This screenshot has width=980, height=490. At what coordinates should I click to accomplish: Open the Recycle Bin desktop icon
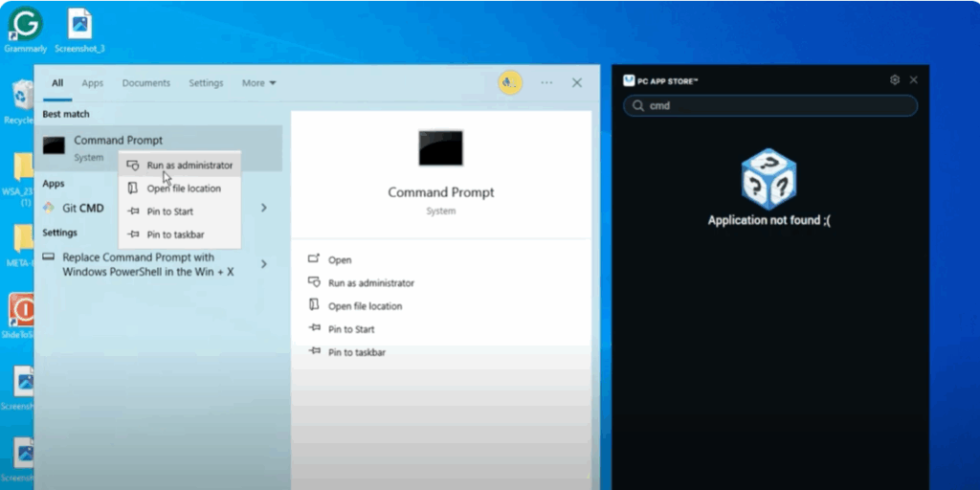click(x=21, y=100)
